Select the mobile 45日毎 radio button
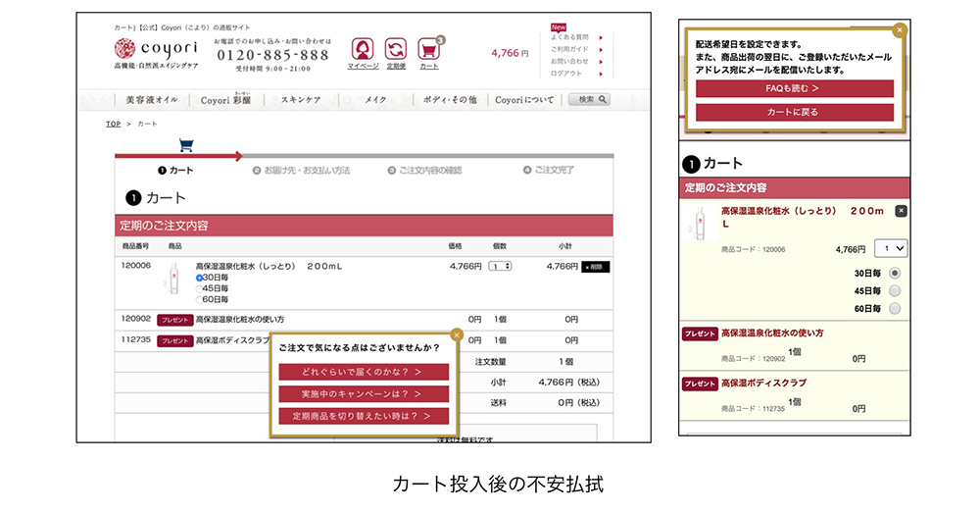The width and height of the screenshot is (980, 512). [x=895, y=290]
